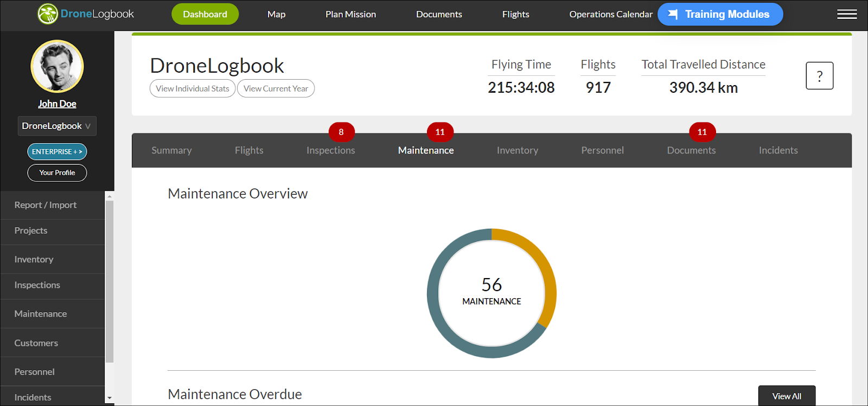Click the Flights count 917
The image size is (868, 406).
pyautogui.click(x=598, y=87)
